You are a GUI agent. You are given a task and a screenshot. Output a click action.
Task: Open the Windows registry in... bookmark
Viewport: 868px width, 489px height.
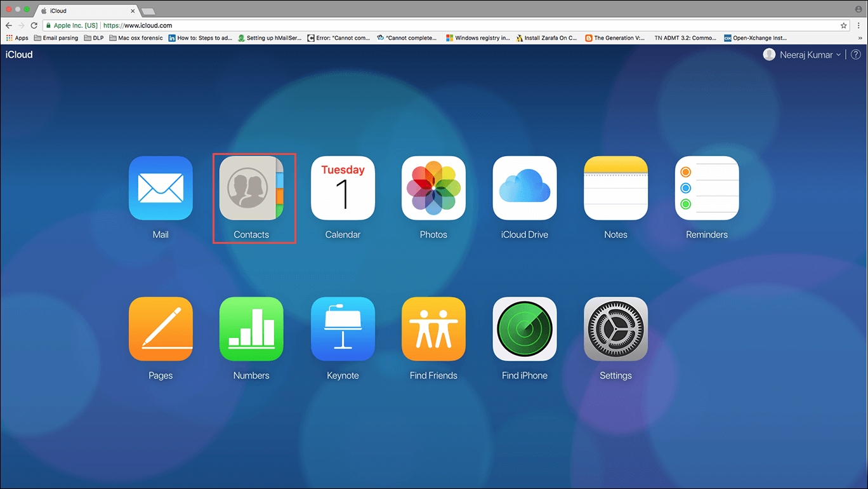point(478,38)
